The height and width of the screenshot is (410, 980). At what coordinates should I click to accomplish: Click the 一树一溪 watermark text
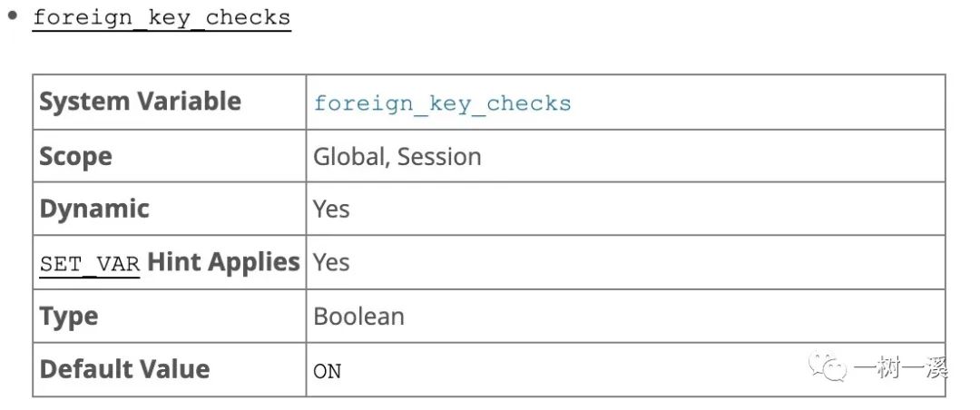click(x=901, y=366)
